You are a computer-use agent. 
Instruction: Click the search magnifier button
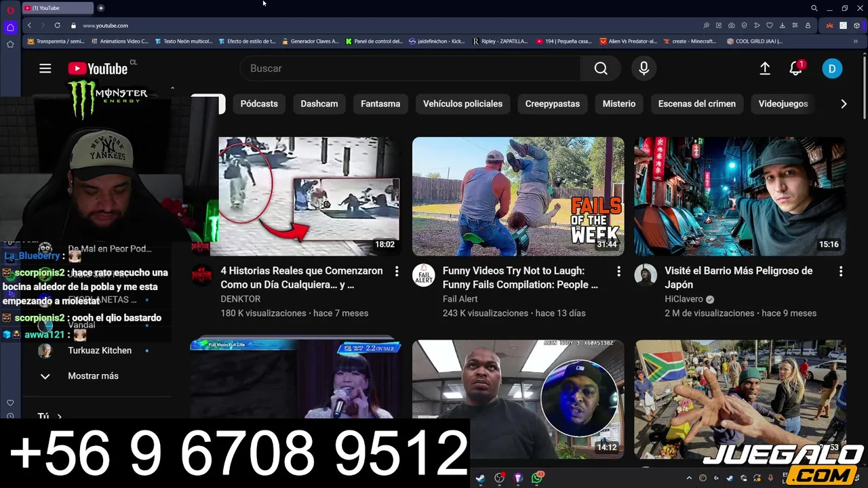pos(601,68)
